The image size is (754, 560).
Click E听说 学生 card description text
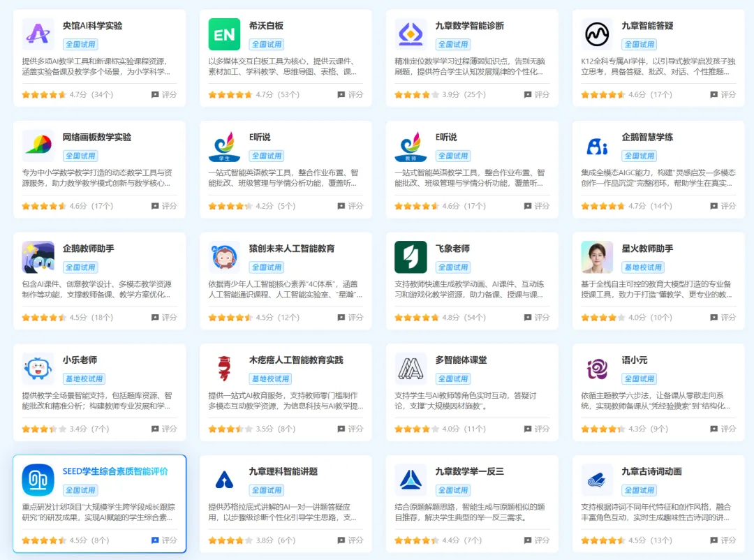(x=283, y=177)
